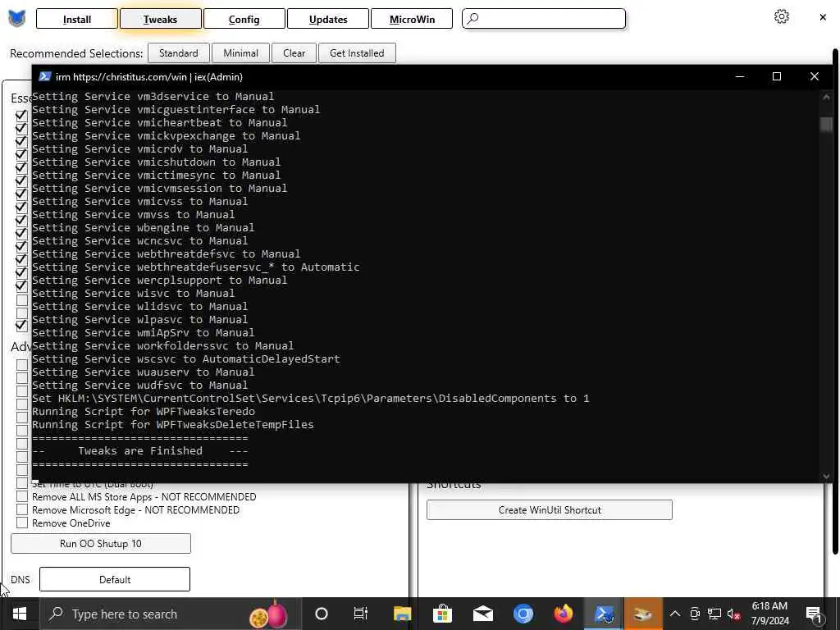Maximize the PowerShell console window
840x630 pixels.
777,76
